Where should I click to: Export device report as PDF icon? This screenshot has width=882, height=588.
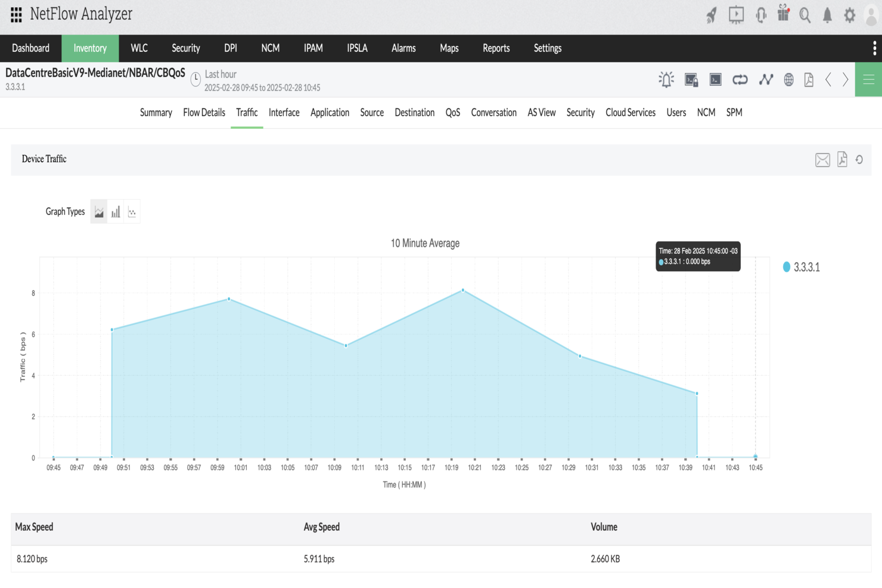809,79
